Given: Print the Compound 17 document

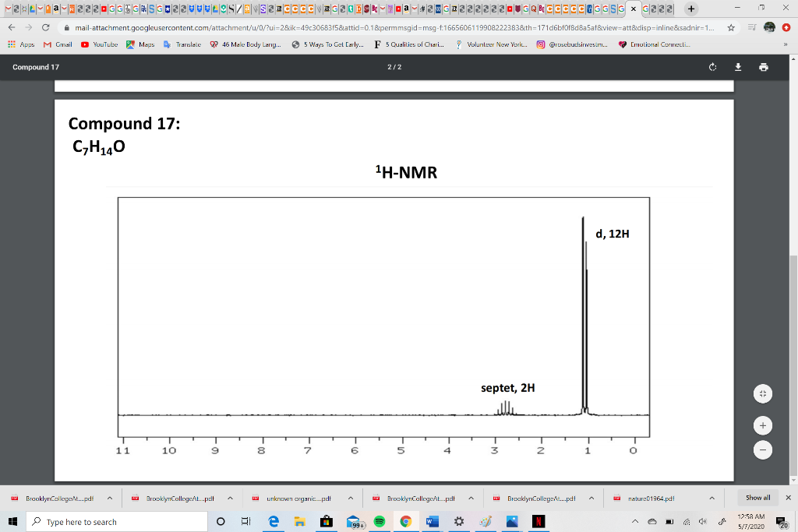Looking at the screenshot, I should coord(762,67).
